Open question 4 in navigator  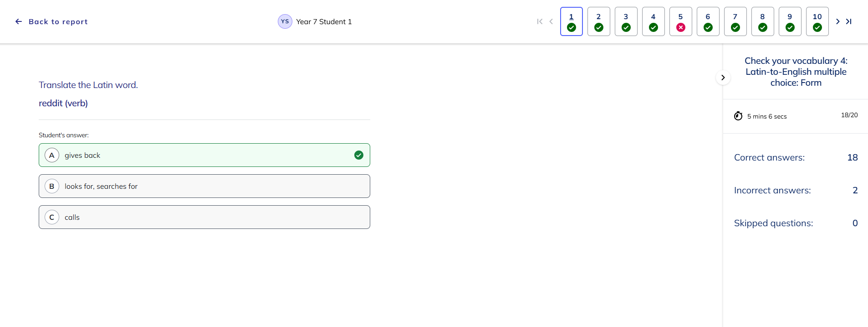654,21
